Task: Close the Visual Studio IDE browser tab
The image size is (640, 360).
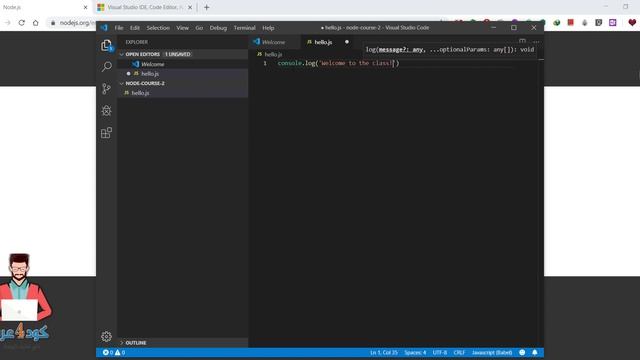Action: (x=190, y=7)
